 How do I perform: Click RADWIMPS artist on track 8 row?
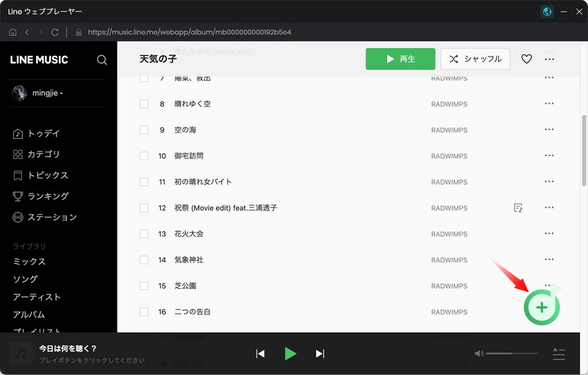point(449,104)
